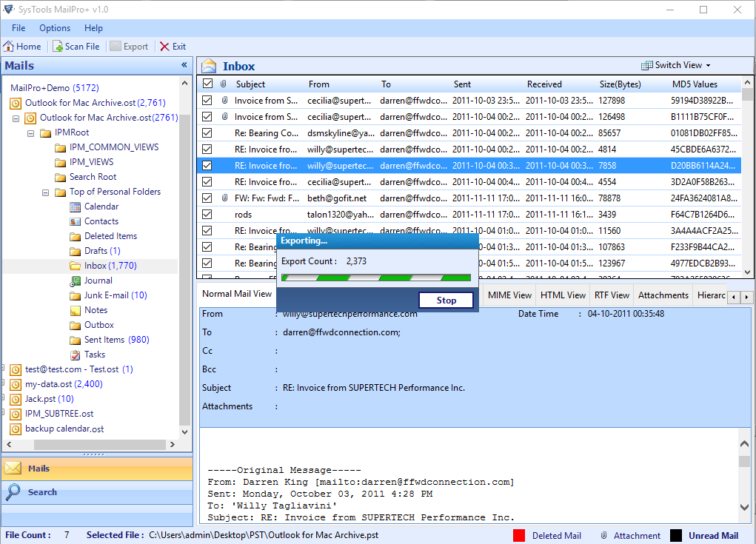The height and width of the screenshot is (544, 756).
Task: Click the Inbox header mail icon
Action: point(209,66)
